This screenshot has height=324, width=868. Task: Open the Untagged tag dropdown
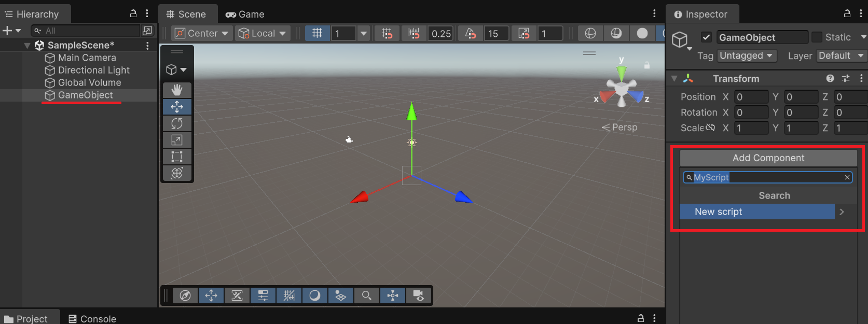tap(747, 55)
